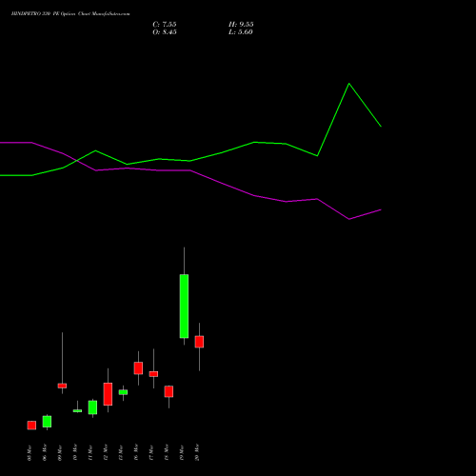Click the 11 Mar date label

90,453
